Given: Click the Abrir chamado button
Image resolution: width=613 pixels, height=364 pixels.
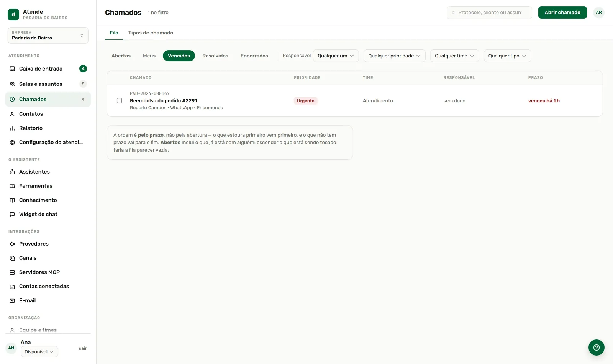Looking at the screenshot, I should click(562, 12).
